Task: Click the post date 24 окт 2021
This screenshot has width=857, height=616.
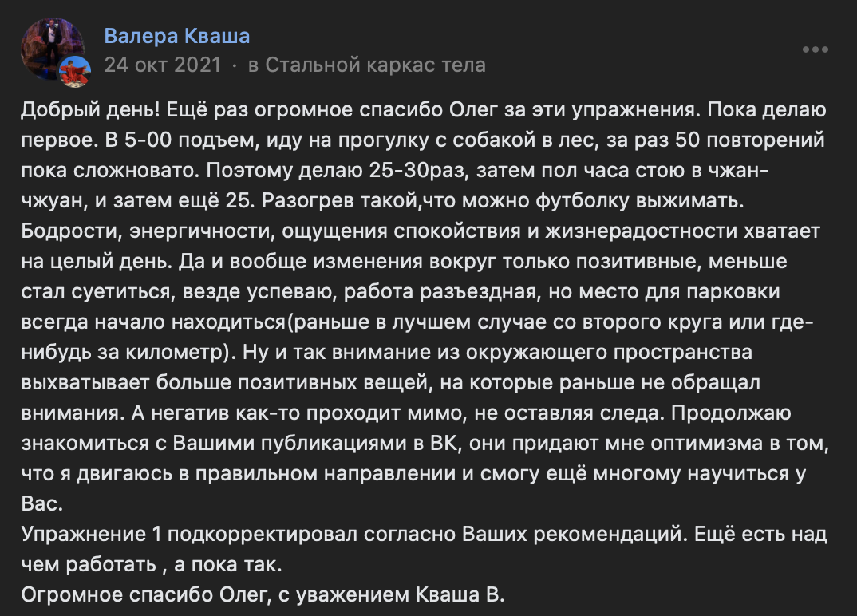Action: pyautogui.click(x=162, y=65)
